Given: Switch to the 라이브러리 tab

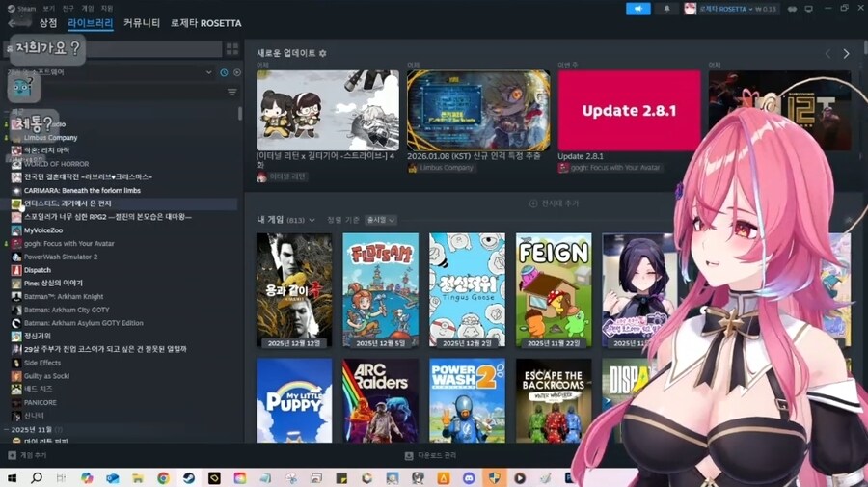Looking at the screenshot, I should (91, 23).
